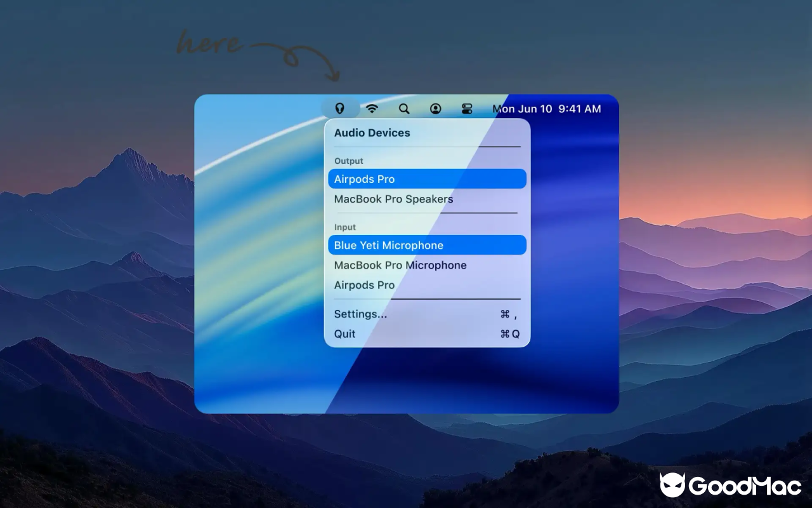Open Settings... from the menu

click(x=427, y=314)
